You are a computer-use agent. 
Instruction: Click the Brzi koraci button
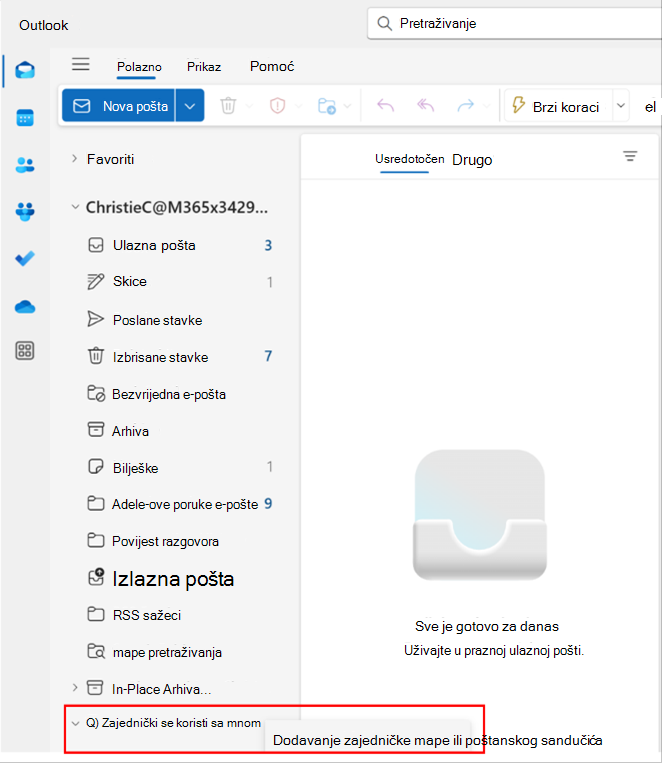(558, 106)
